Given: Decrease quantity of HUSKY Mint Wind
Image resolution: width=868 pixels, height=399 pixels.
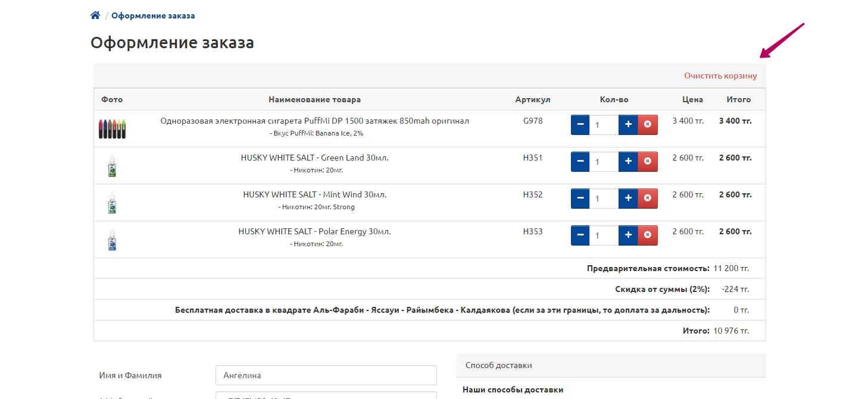Looking at the screenshot, I should coord(580,199).
